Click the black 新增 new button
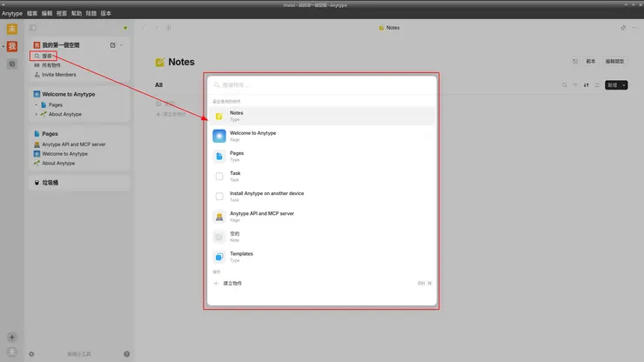This screenshot has height=362, width=644. (613, 85)
